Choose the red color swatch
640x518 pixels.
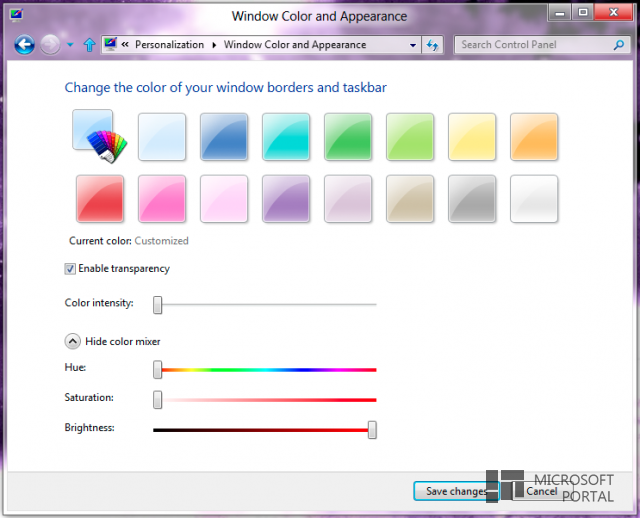[x=100, y=199]
